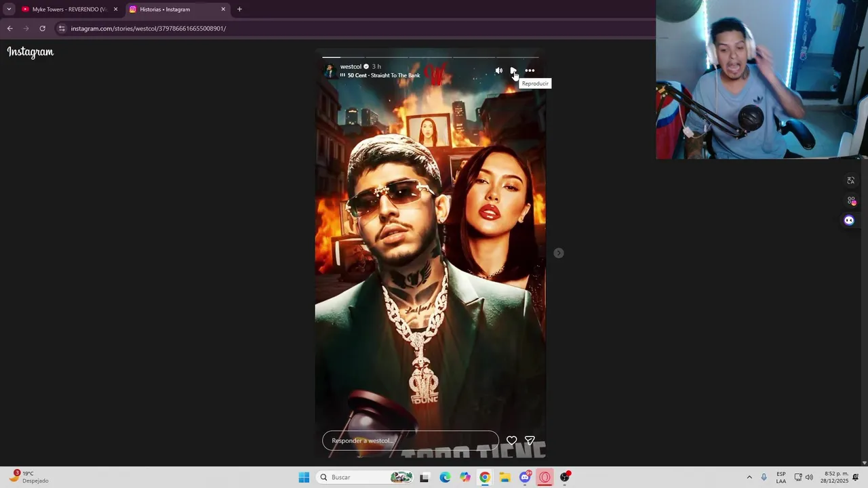This screenshot has height=488, width=868.
Task: Reload the Instagram page
Action: 42,28
